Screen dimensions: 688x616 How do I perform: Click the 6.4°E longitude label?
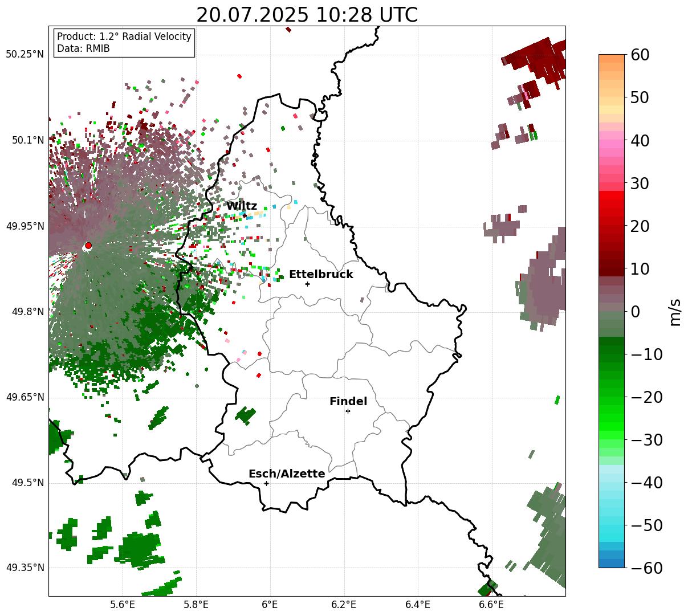click(418, 605)
